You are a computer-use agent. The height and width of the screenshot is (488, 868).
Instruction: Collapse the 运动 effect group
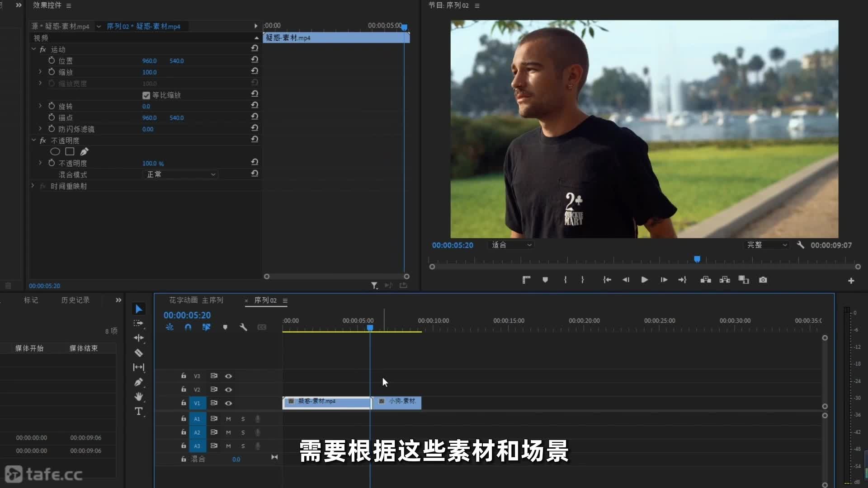(33, 49)
